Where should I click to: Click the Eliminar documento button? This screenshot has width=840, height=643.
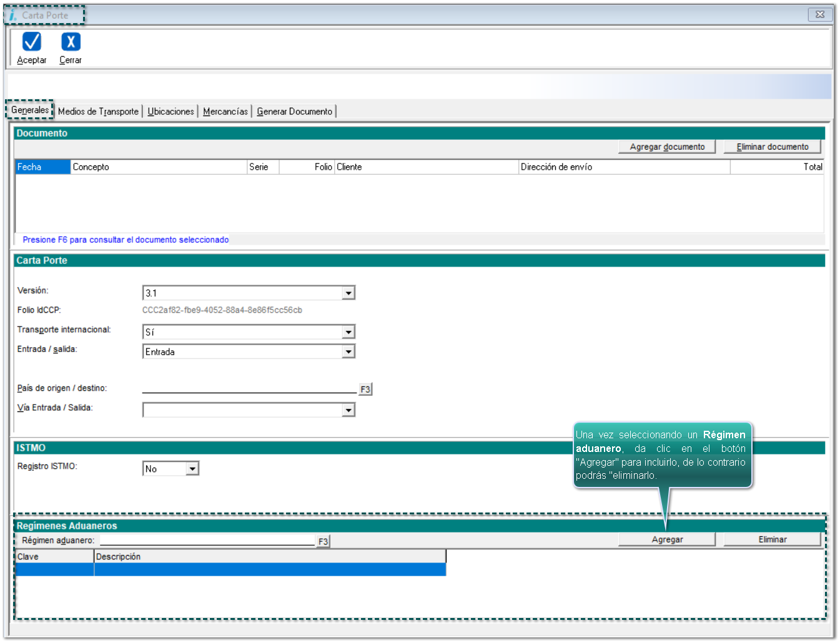coord(772,147)
